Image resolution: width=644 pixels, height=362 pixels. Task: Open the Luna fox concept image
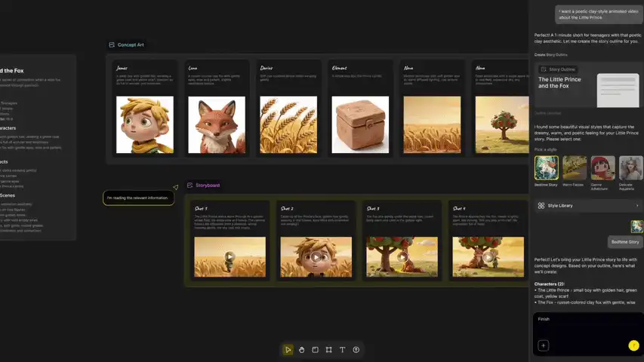click(217, 124)
